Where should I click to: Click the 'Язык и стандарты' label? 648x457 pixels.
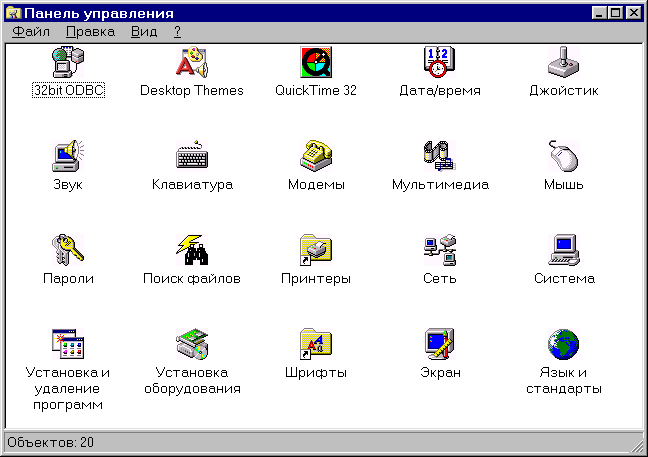pos(564,381)
